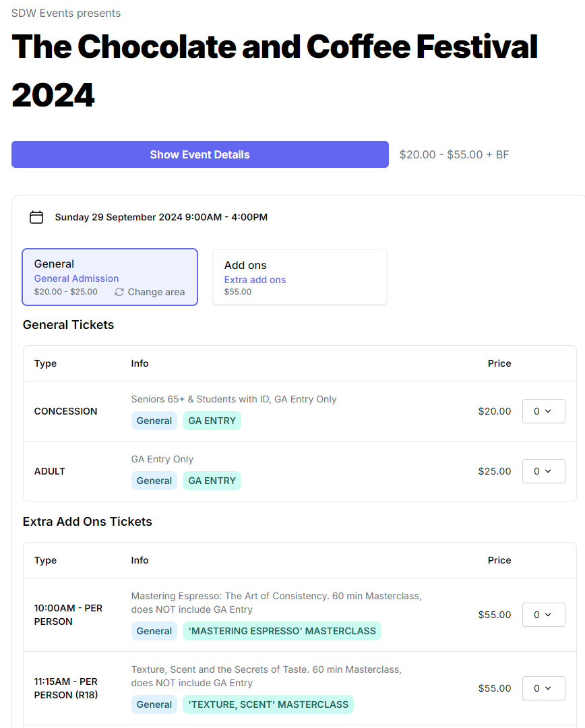The height and width of the screenshot is (728, 585).
Task: Expand the 11:15AM masterclass quantity dropdown
Action: pos(543,688)
